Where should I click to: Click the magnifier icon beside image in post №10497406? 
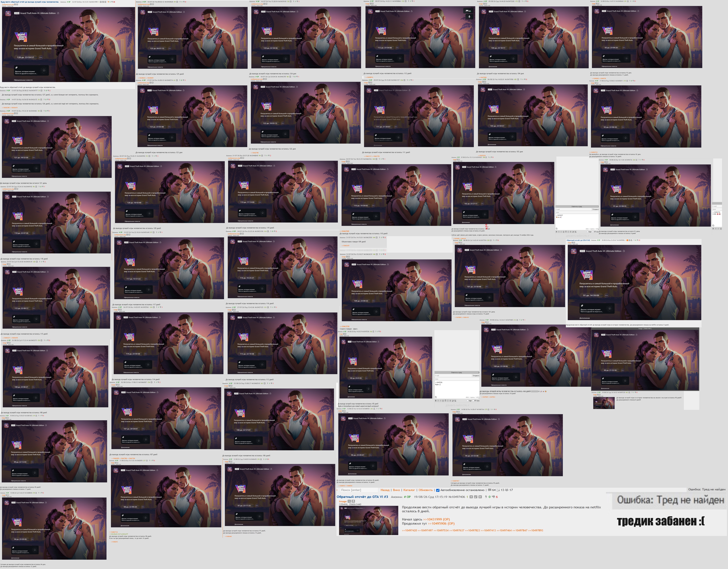349,501
